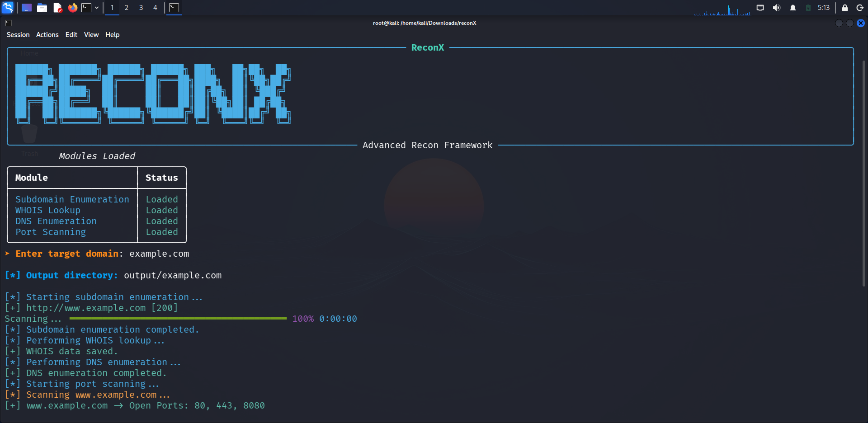Open the Edit menu
The width and height of the screenshot is (868, 423).
[x=71, y=35]
